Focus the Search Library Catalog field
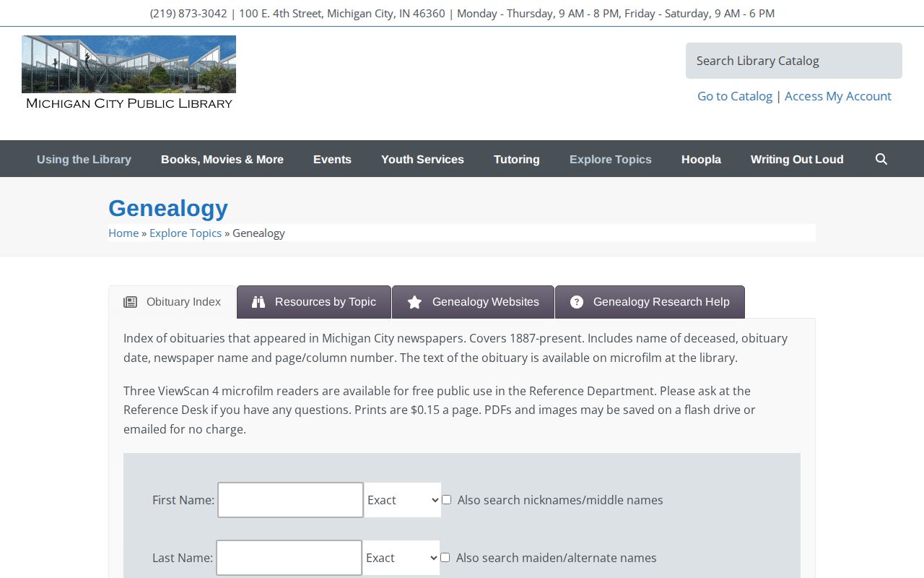The image size is (924, 578). click(x=794, y=61)
